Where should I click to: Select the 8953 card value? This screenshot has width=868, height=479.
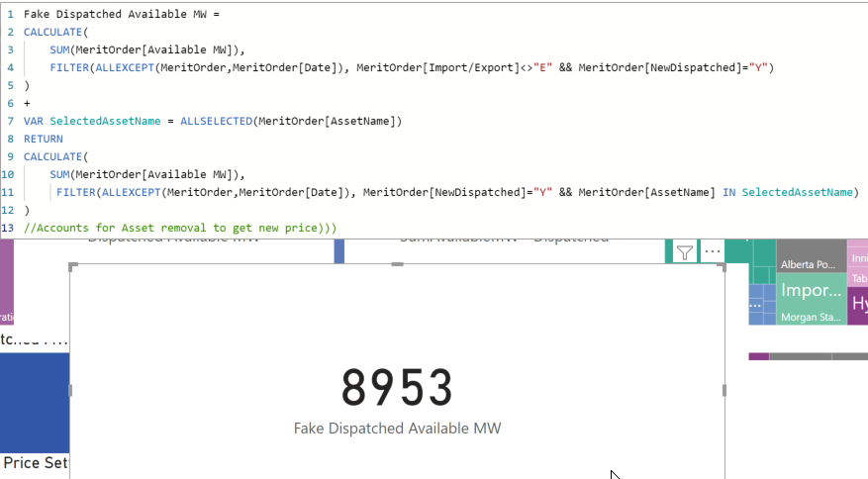click(397, 388)
